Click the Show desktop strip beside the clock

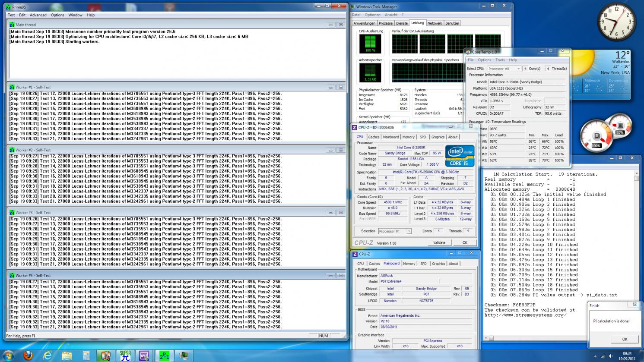[x=641, y=356]
